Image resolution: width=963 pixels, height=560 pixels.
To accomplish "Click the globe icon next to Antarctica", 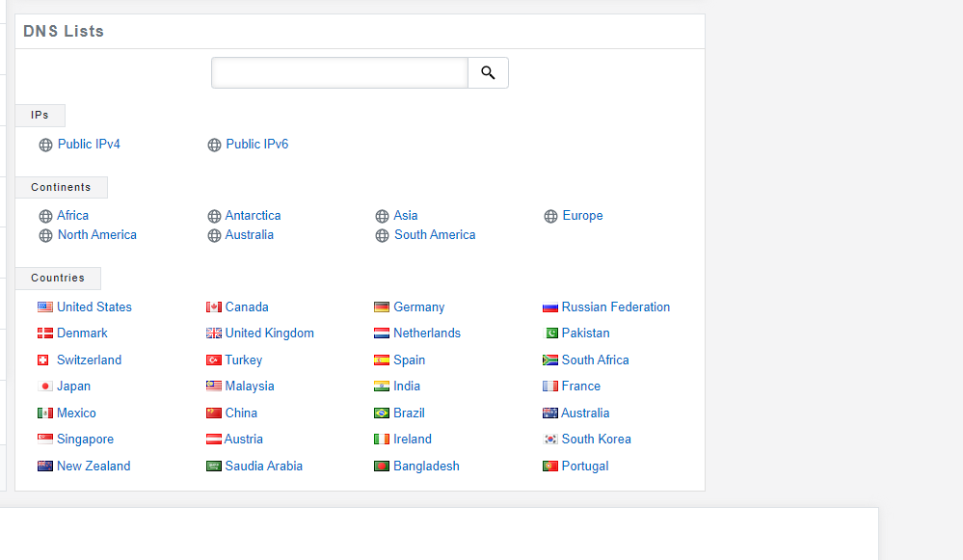I will pos(214,216).
